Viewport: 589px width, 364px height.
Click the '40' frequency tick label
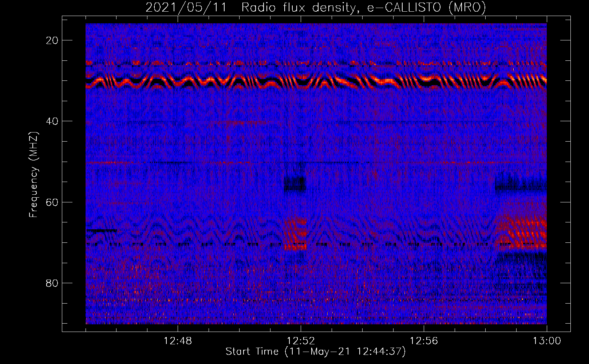[x=52, y=121]
